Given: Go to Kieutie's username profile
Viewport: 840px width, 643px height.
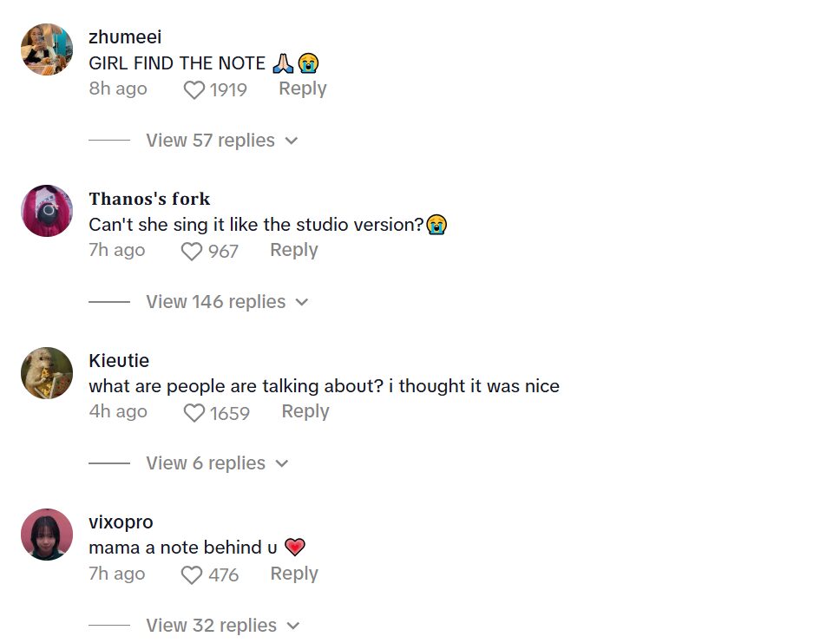Looking at the screenshot, I should pyautogui.click(x=119, y=361).
